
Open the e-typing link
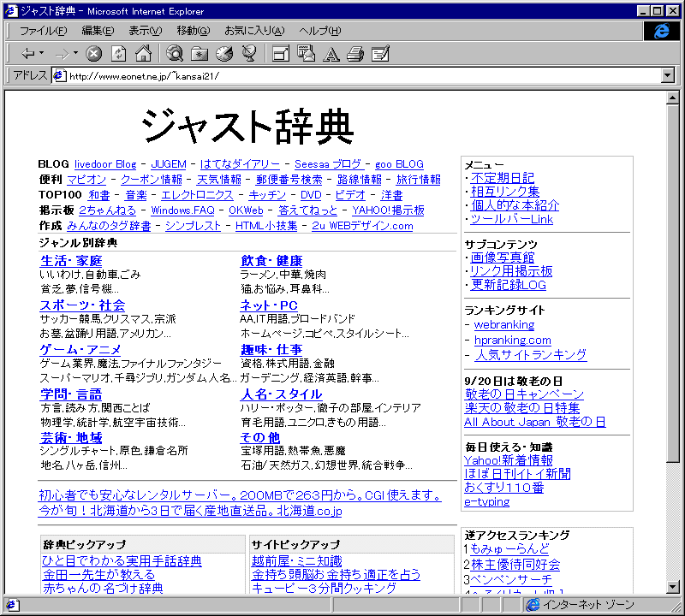click(x=487, y=502)
